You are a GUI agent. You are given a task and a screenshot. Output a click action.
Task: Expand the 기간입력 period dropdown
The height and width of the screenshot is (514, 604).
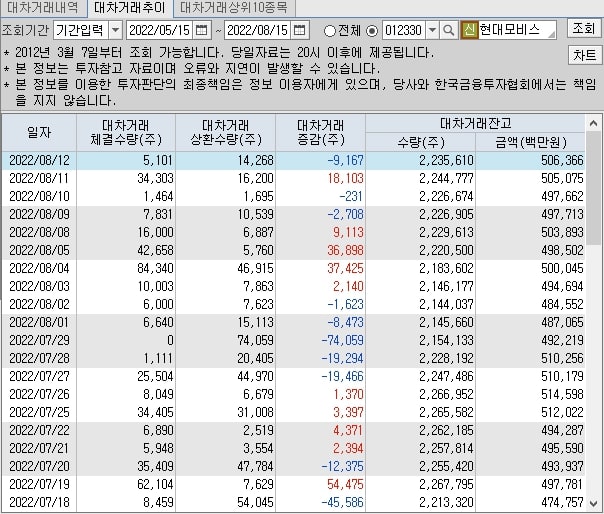point(116,30)
